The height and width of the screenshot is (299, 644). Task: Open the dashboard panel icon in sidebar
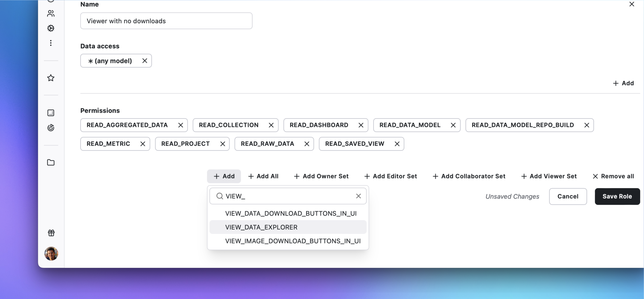pyautogui.click(x=51, y=113)
